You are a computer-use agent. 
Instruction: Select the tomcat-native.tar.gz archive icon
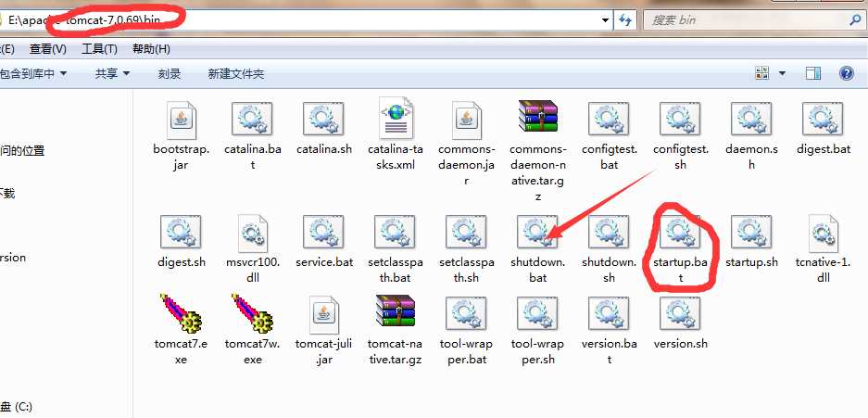pos(395,310)
